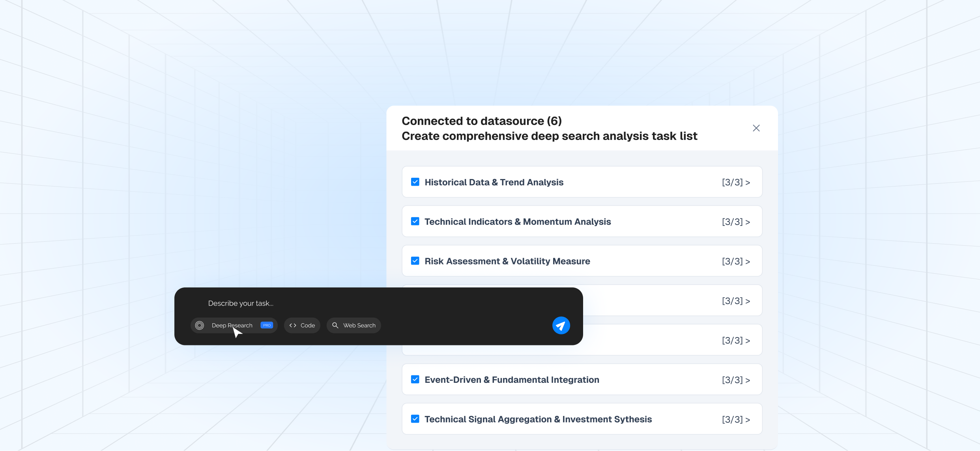Expand Technical Indicators [3/3] chevron
This screenshot has height=451, width=980.
[747, 222]
